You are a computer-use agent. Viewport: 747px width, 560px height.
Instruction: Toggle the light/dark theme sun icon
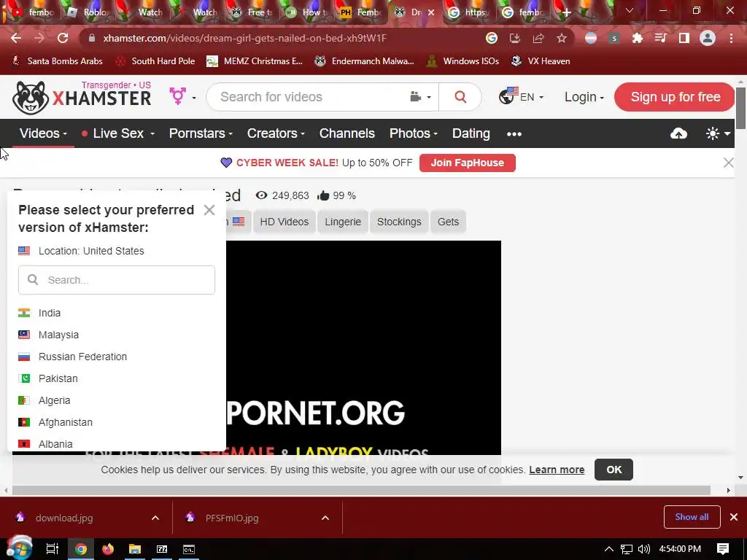click(718, 134)
